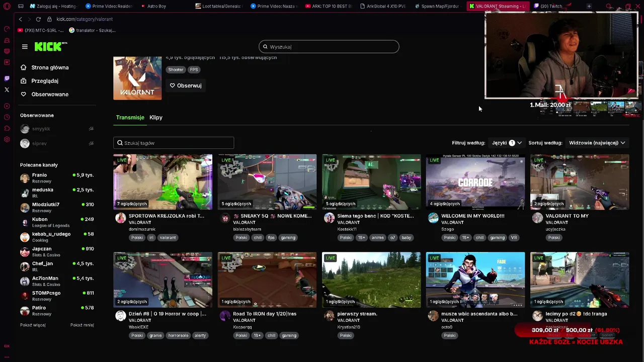Click the Opera GX logo menu
The width and height of the screenshot is (644, 362).
click(7, 6)
